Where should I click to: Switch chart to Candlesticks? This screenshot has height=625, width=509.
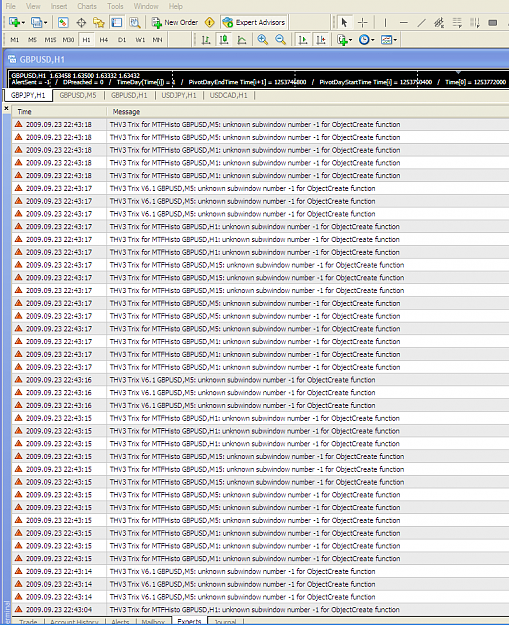[x=224, y=39]
